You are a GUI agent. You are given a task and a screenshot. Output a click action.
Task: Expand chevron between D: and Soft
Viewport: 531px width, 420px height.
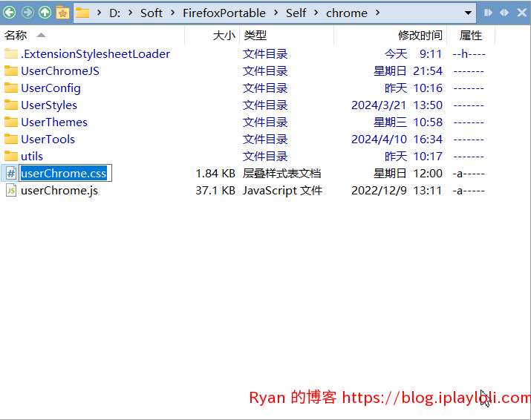tap(131, 13)
